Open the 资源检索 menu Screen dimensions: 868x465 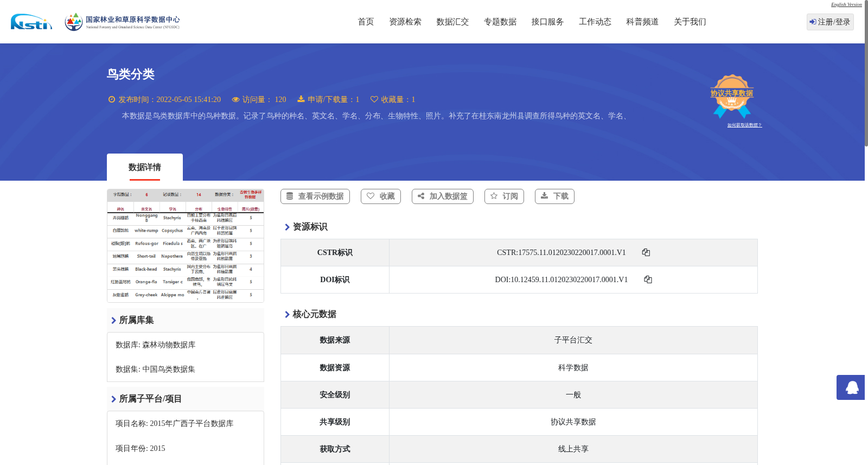[x=405, y=22]
